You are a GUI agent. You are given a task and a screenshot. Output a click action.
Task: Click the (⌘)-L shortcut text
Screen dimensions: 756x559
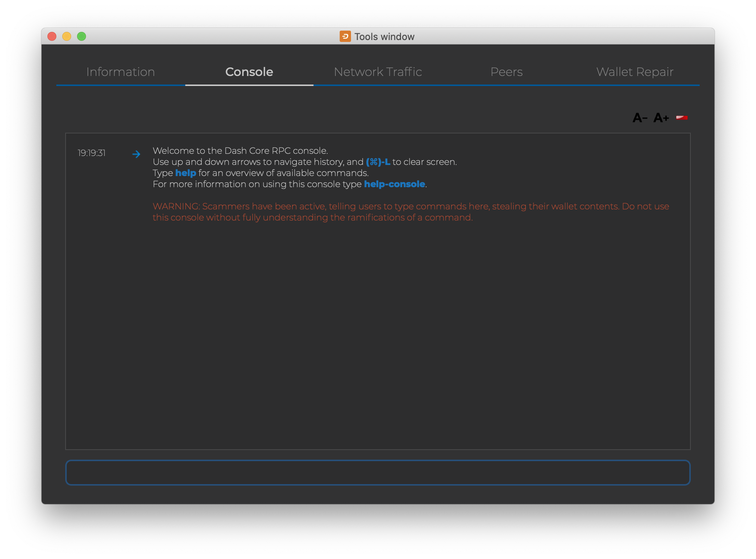[x=378, y=162]
